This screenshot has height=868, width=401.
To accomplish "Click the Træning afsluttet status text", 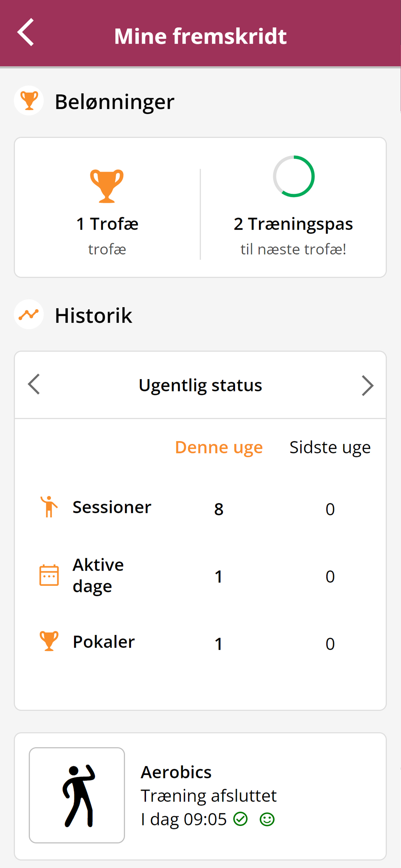I will (209, 796).
